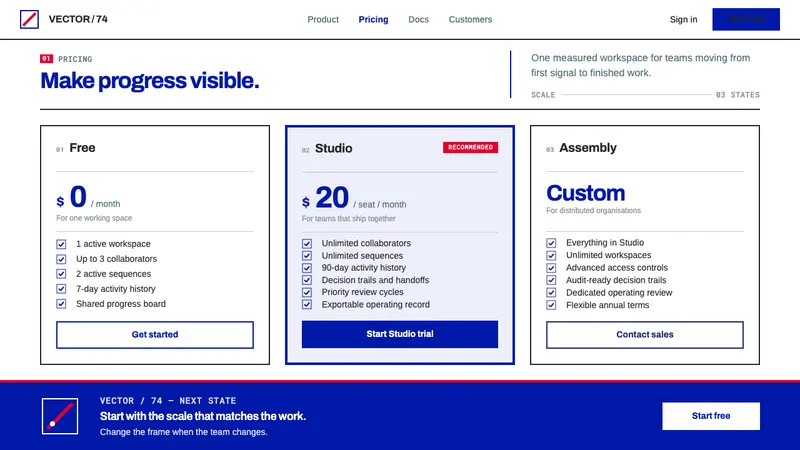The height and width of the screenshot is (450, 800).
Task: Open the Product nav item
Action: coord(323,19)
